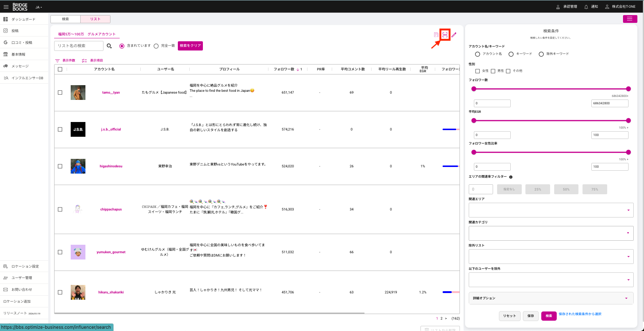Click the merge lists icon
This screenshot has height=331, width=644.
[445, 35]
